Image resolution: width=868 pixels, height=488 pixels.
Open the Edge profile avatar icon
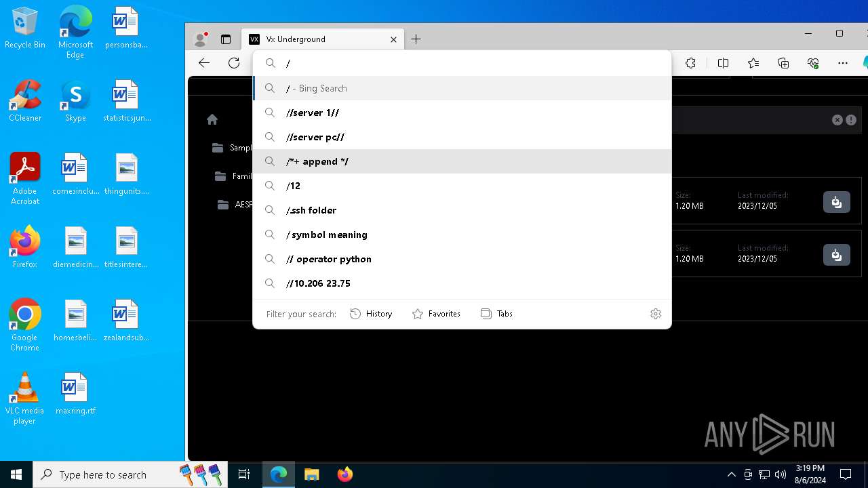coord(200,39)
